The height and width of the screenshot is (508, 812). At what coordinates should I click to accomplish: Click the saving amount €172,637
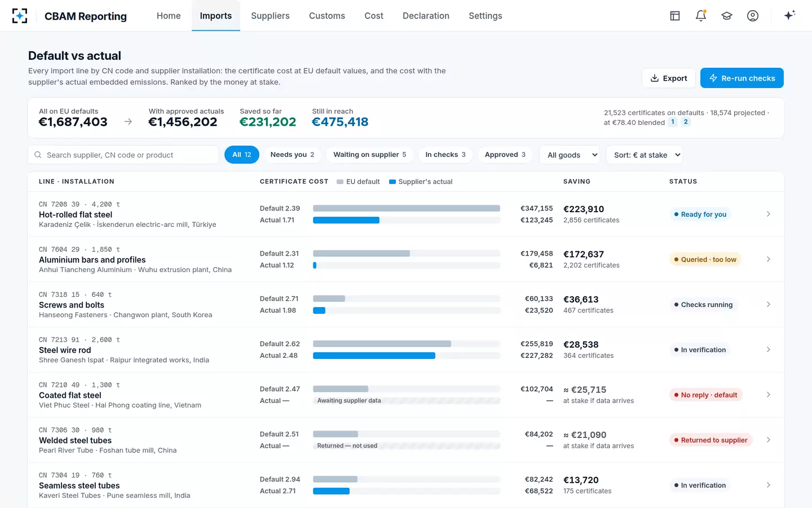point(584,254)
